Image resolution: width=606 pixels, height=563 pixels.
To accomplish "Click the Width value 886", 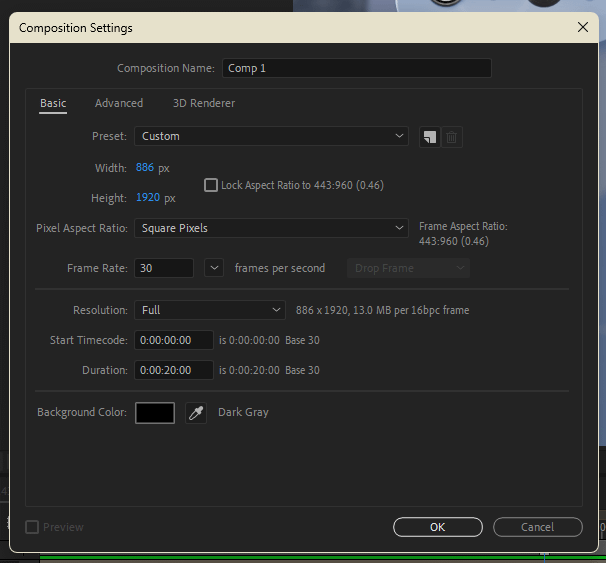I will coord(145,168).
